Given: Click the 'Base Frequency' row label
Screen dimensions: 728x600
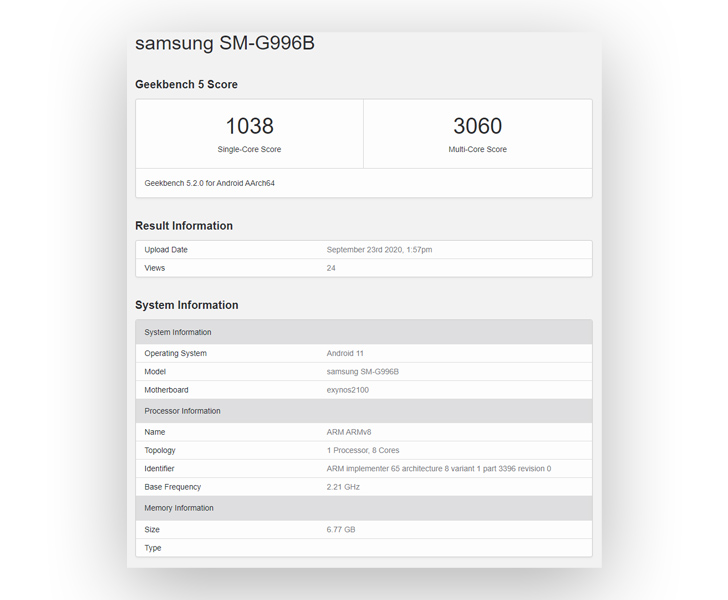Looking at the screenshot, I should 173,487.
